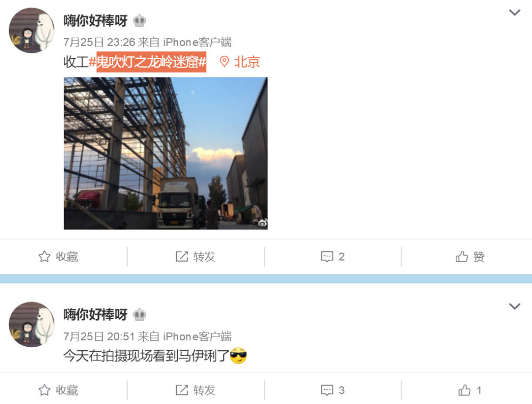
Task: Like the second post showing 1 like
Action: (470, 390)
